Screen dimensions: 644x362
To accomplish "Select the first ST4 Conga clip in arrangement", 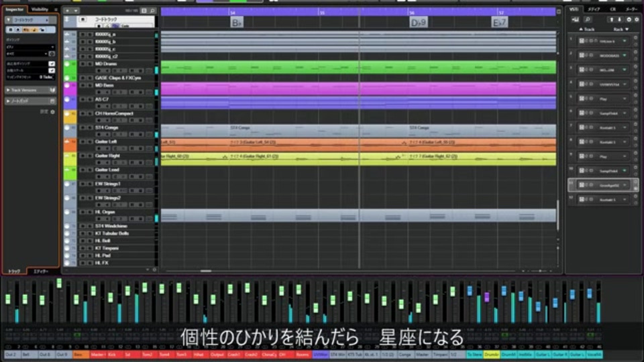I will pos(317,131).
